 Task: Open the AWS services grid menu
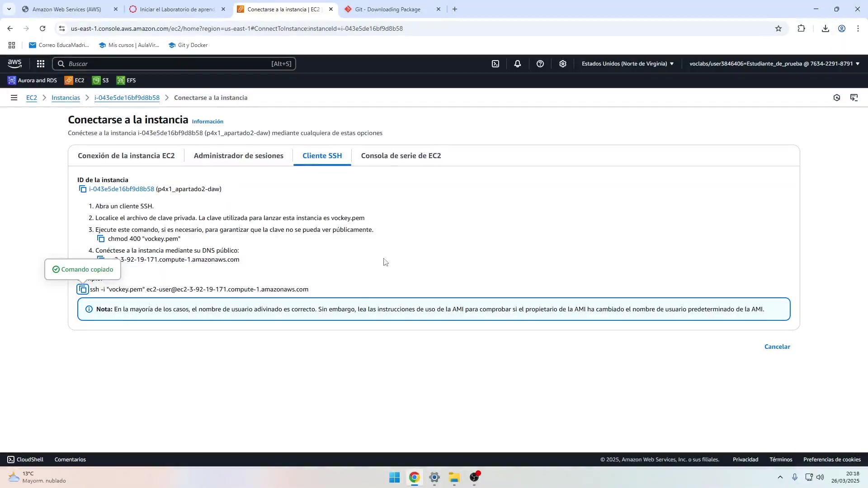click(41, 64)
